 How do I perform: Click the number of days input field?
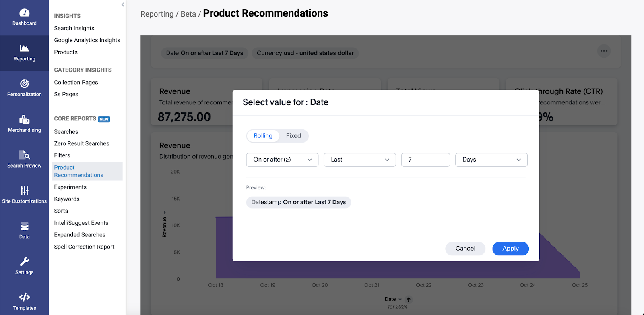(425, 160)
